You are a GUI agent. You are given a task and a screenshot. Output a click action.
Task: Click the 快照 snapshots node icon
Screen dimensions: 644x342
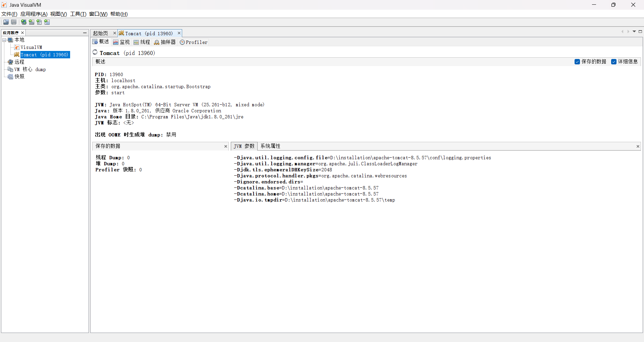[10, 77]
